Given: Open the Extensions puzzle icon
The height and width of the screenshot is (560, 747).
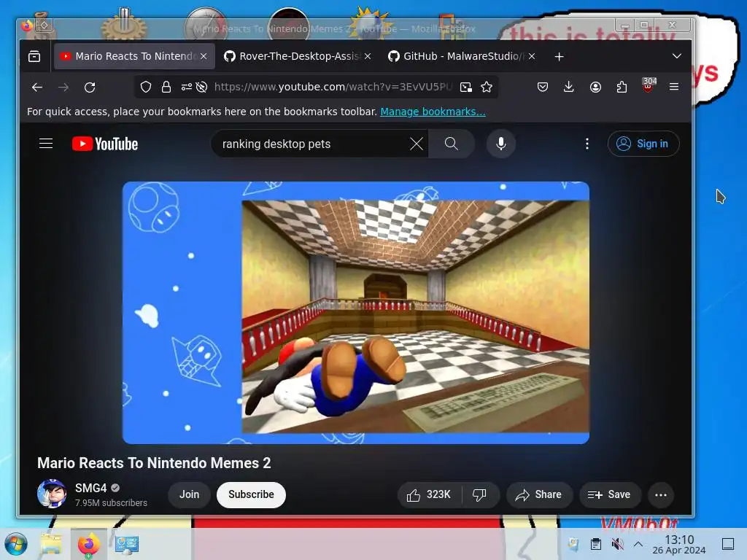Looking at the screenshot, I should click(x=622, y=87).
